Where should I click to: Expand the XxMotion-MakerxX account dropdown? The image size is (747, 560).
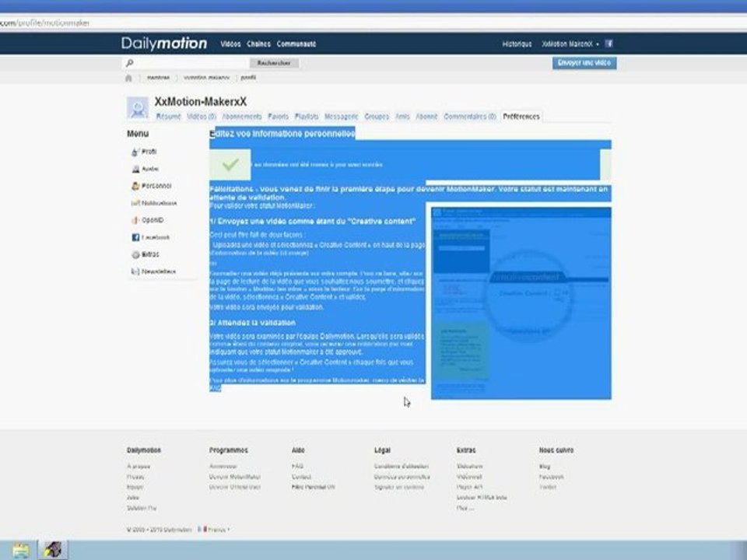click(x=570, y=44)
